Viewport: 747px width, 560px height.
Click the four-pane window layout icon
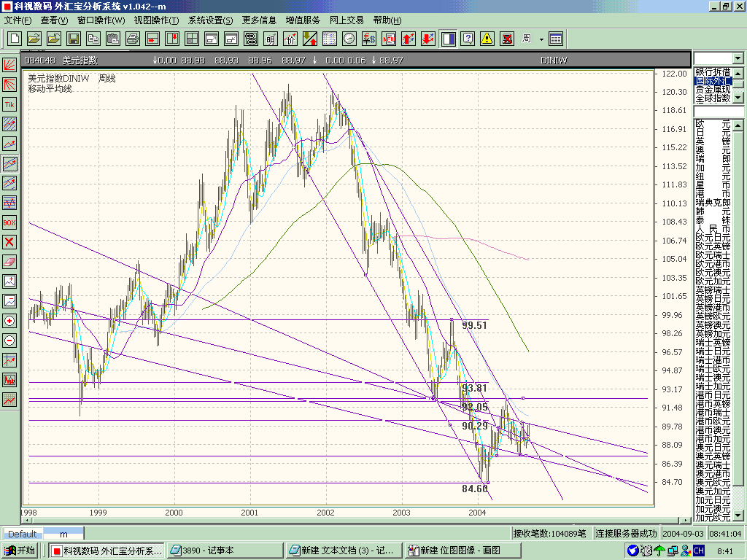pyautogui.click(x=192, y=39)
